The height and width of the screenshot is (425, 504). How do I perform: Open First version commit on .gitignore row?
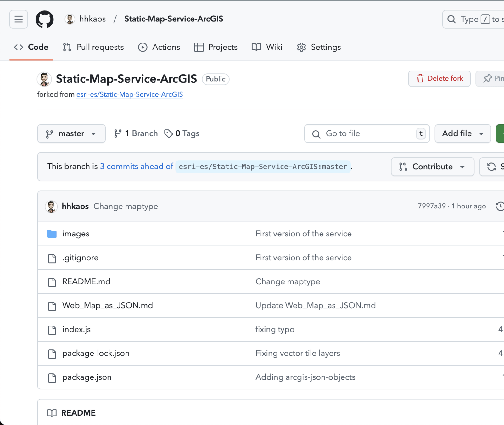point(304,258)
